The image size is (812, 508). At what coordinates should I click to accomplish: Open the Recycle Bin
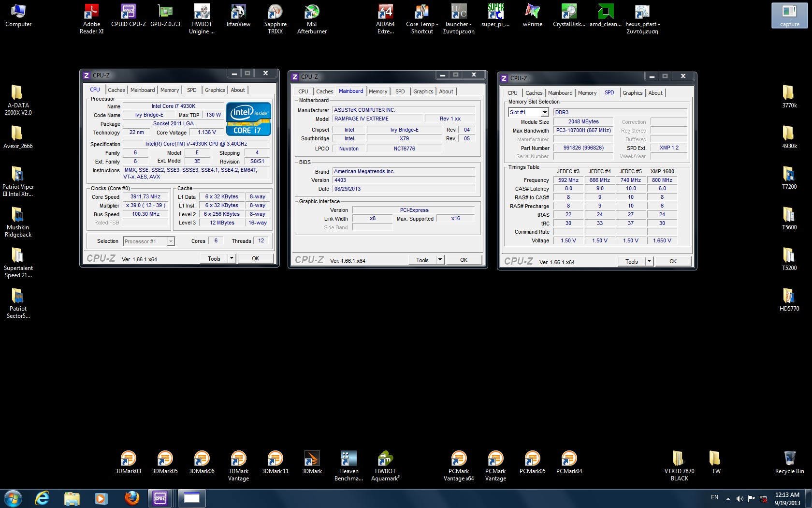pyautogui.click(x=789, y=463)
